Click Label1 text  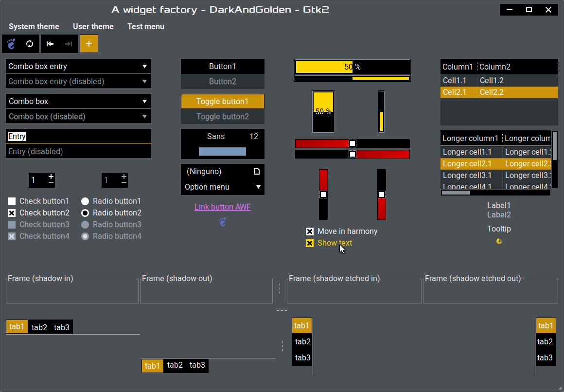point(499,206)
